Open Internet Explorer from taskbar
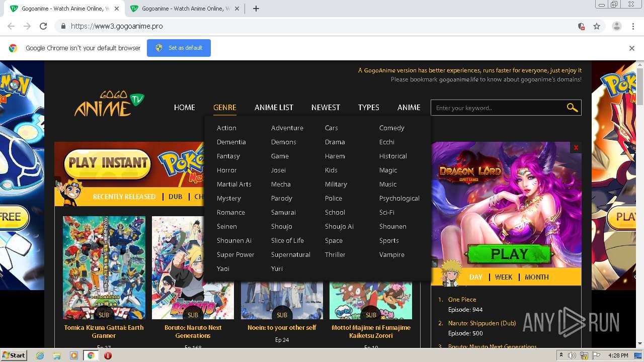644x362 pixels. (40, 355)
